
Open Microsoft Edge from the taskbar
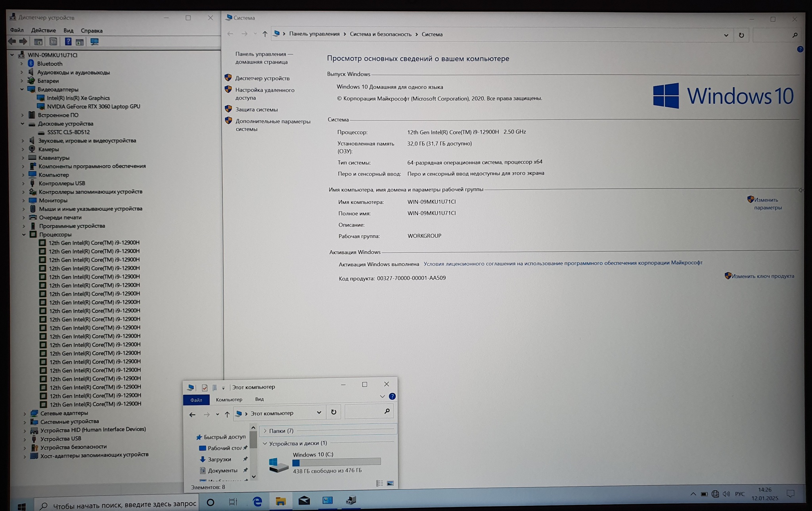click(x=257, y=501)
